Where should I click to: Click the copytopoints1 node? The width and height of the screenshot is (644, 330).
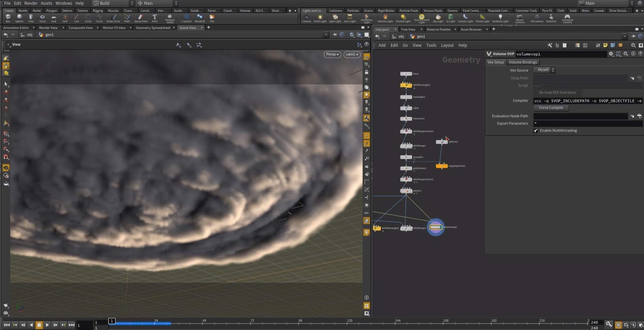coord(442,166)
